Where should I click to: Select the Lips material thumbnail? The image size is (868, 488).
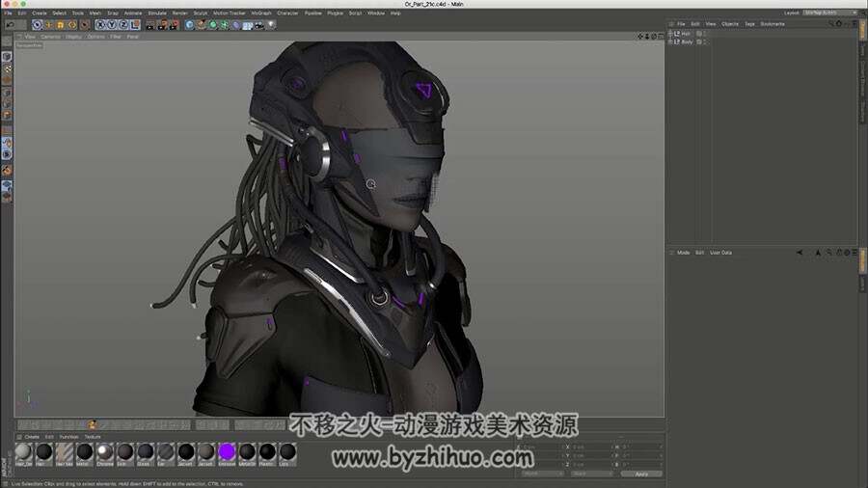287,452
